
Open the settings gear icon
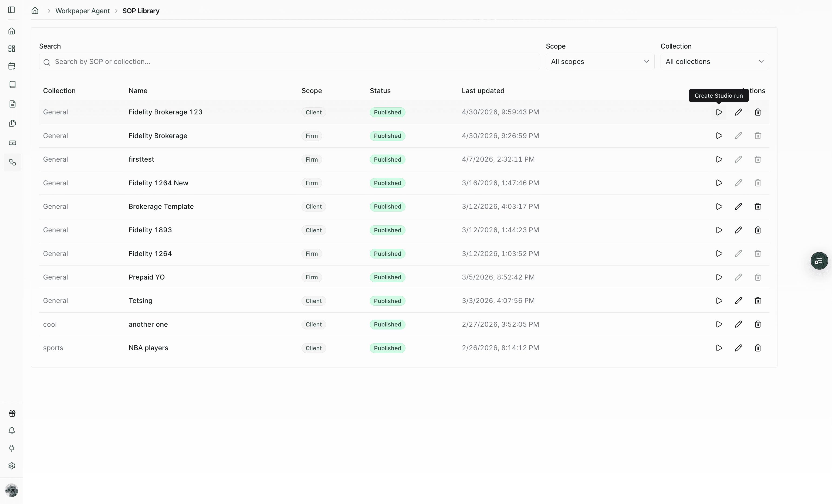point(12,466)
